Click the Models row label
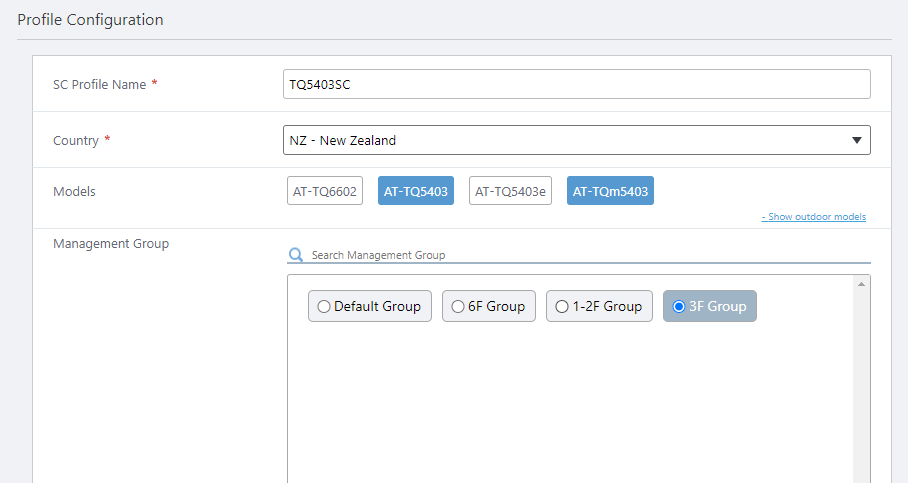 click(x=74, y=191)
